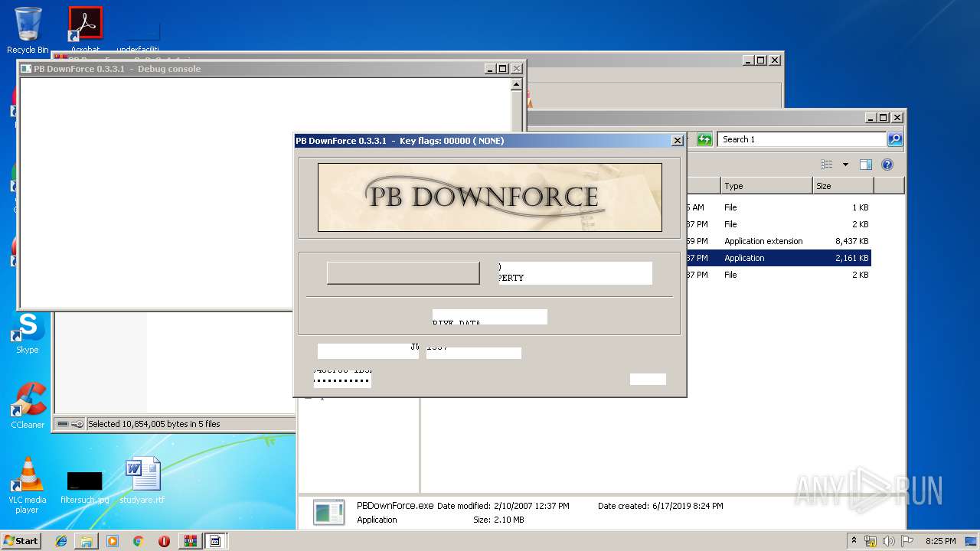Open the Windows Explorer folder taskbar icon
The height and width of the screenshot is (551, 980).
(x=87, y=541)
